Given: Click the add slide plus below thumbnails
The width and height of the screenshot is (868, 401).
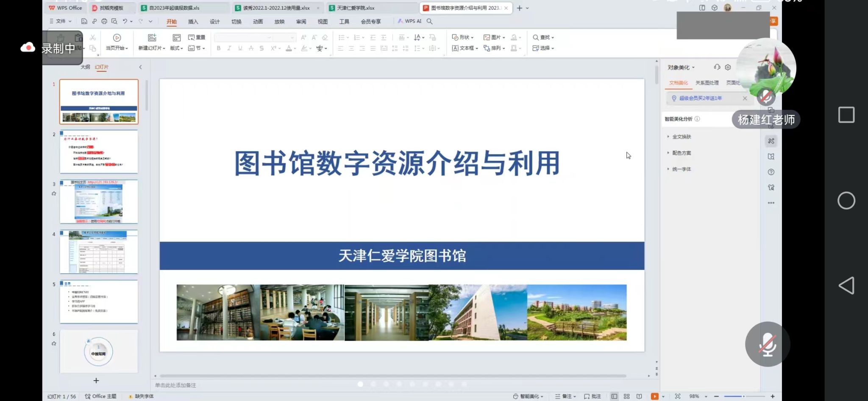Looking at the screenshot, I should coord(96,381).
